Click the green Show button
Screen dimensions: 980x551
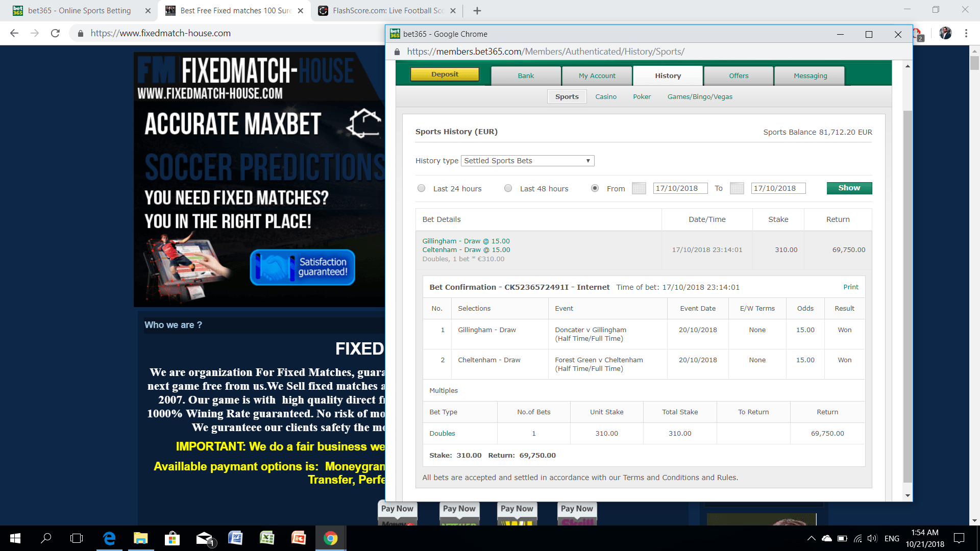(849, 188)
